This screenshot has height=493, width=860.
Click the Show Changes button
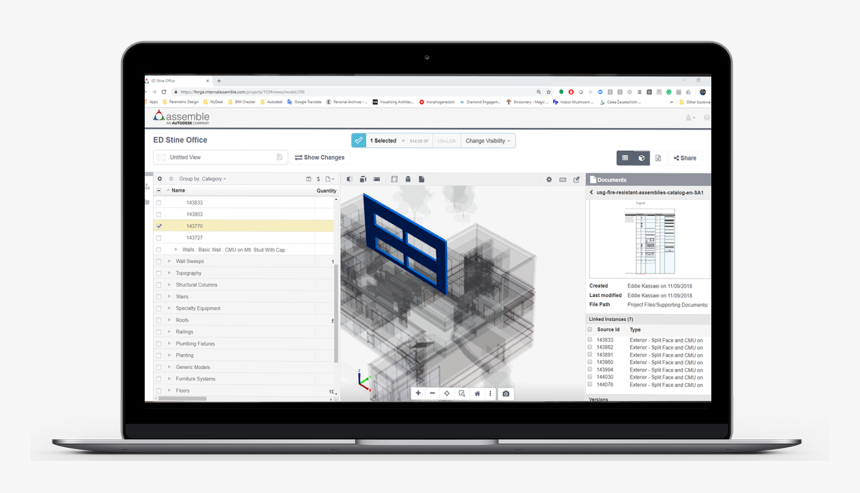pos(320,158)
